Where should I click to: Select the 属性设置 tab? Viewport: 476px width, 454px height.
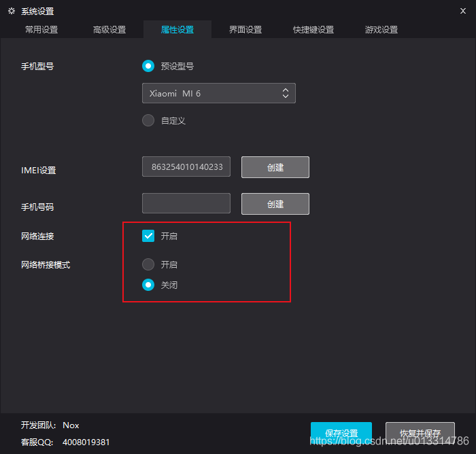coord(177,30)
